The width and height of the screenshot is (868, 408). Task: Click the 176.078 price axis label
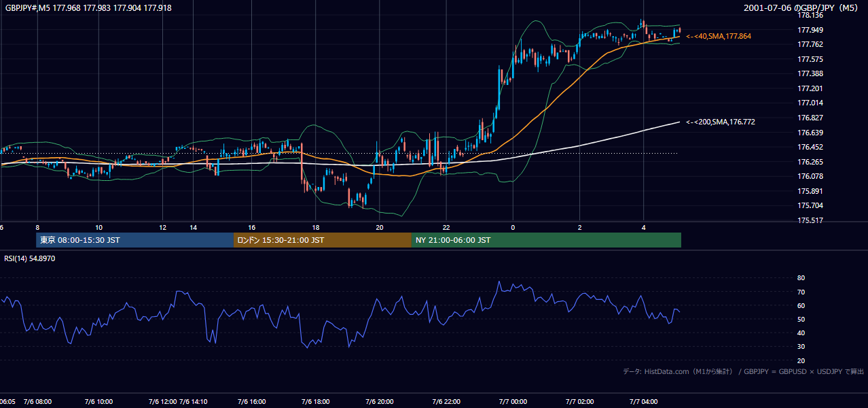click(x=810, y=176)
